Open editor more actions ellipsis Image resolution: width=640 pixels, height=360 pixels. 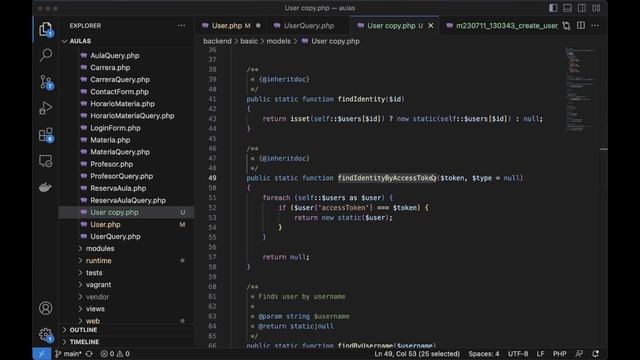coord(595,26)
